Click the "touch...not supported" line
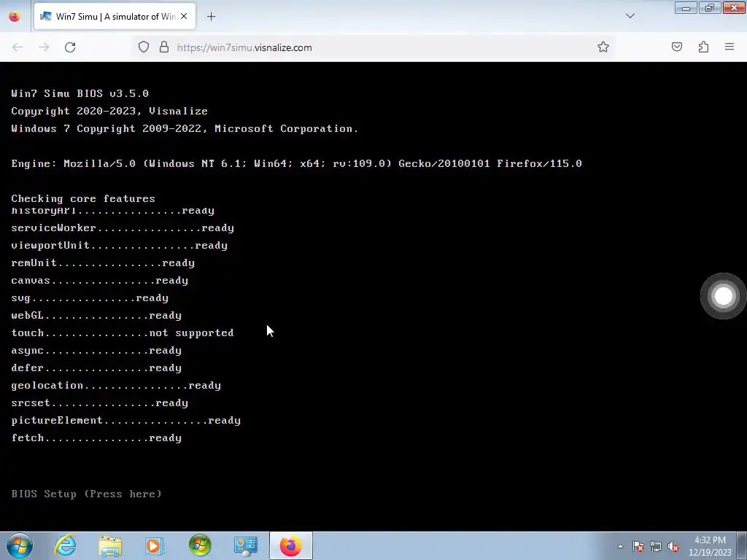This screenshot has height=560, width=747. pos(123,332)
